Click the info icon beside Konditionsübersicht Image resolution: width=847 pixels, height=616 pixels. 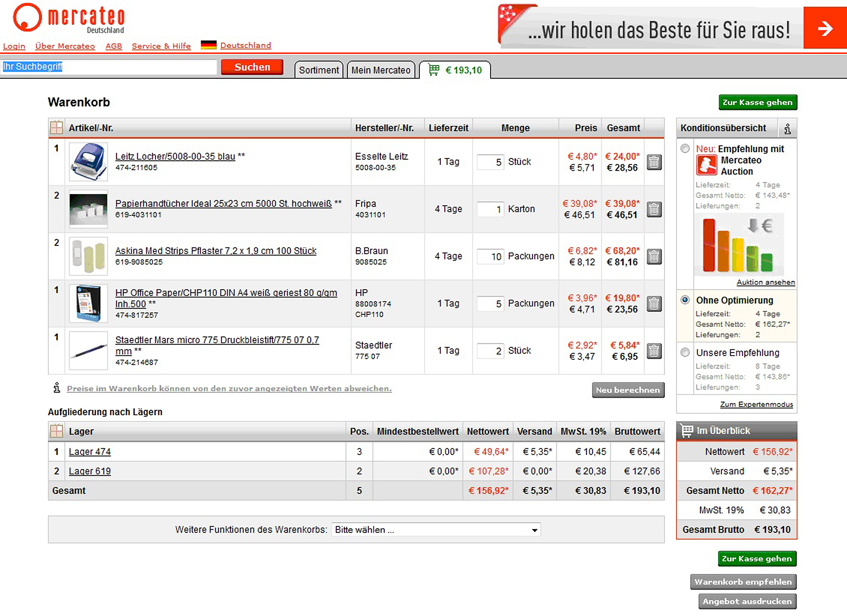click(787, 129)
